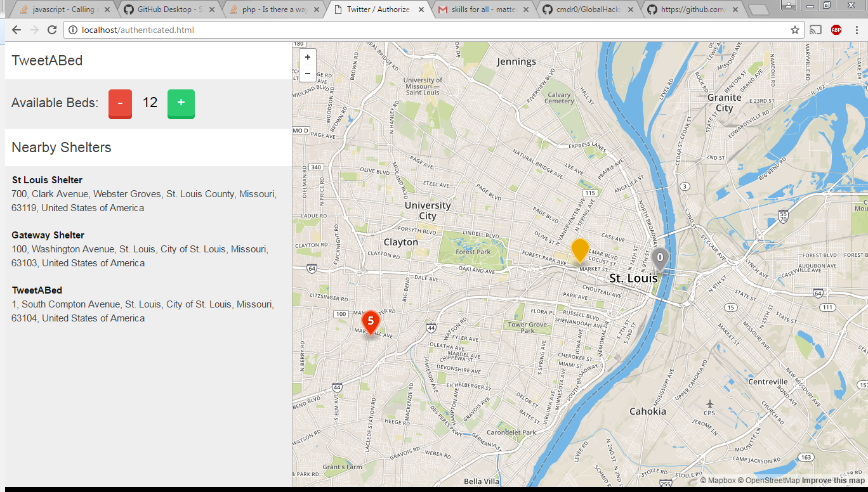This screenshot has width=868, height=492.
Task: Click the 'Tower Grove Park' label
Action: (527, 327)
